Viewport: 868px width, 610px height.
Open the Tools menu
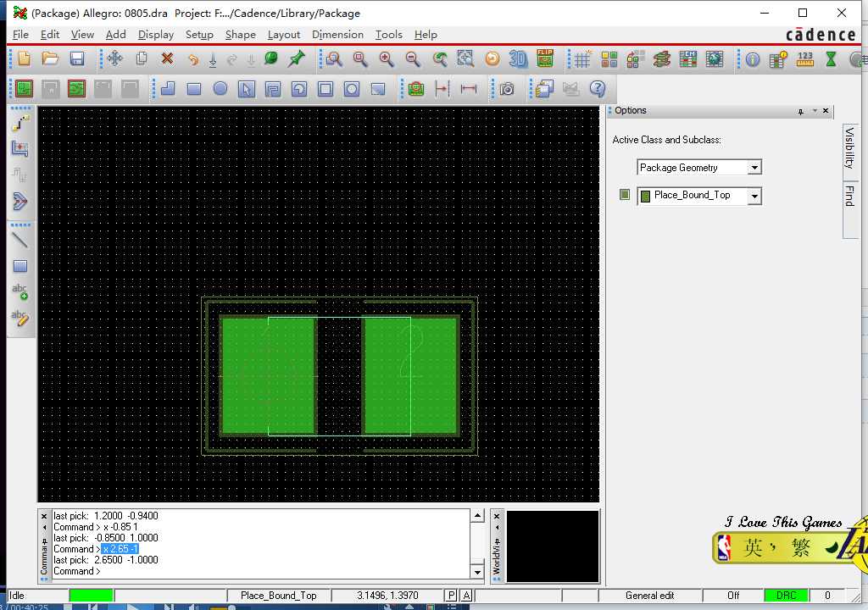point(388,35)
